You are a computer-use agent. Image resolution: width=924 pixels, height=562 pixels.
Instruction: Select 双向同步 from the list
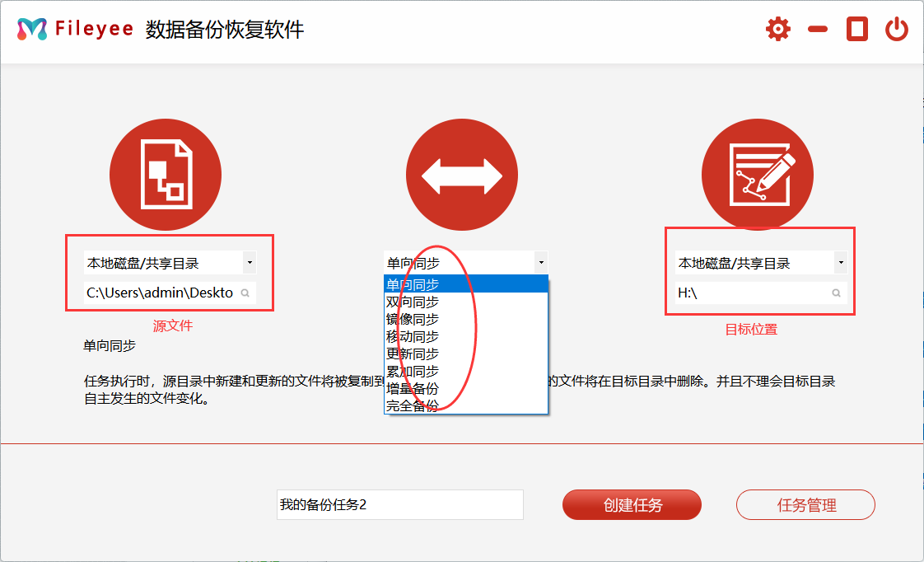(413, 302)
